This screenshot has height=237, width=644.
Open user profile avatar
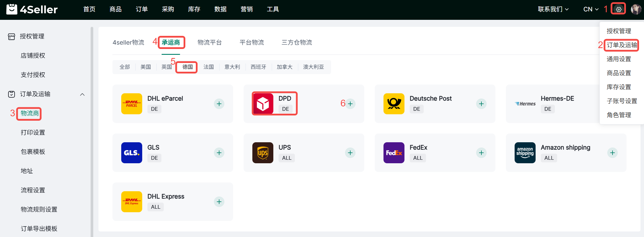pyautogui.click(x=636, y=9)
